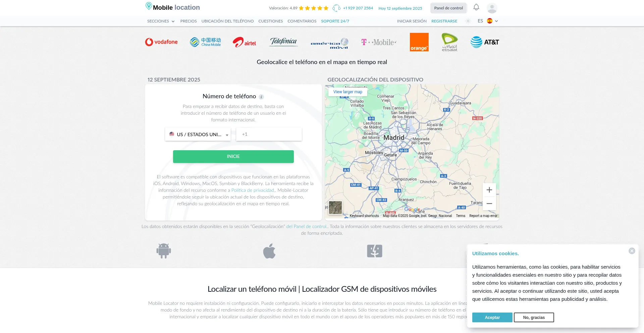
Task: Click the macOS Finder platform icon
Action: (x=375, y=251)
